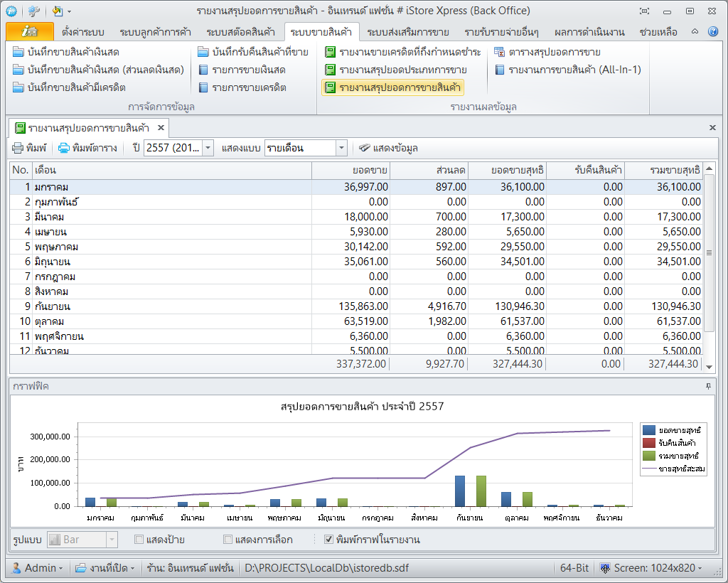Switch to the ระบบสต๊อคสินค้า ribbon tab

click(x=240, y=32)
